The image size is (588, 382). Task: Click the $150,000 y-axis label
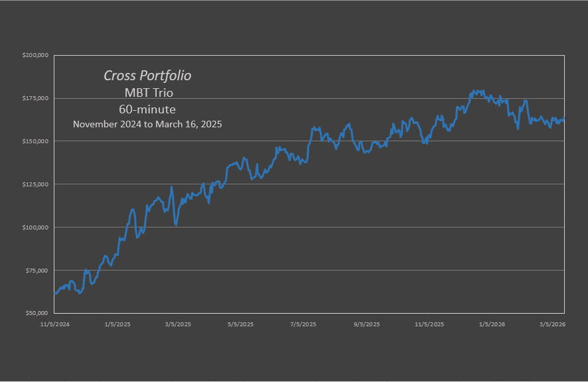pos(36,141)
